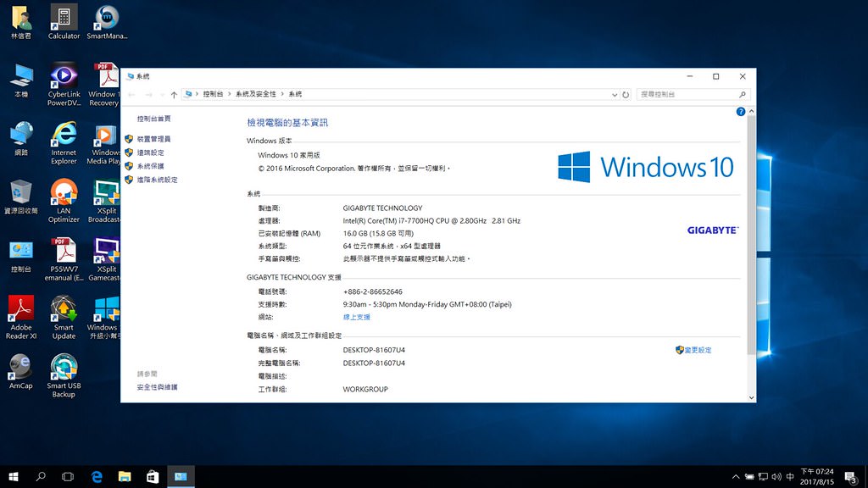Image resolution: width=868 pixels, height=488 pixels.
Task: Select the SmartManager desktop shortcut
Action: click(x=107, y=22)
